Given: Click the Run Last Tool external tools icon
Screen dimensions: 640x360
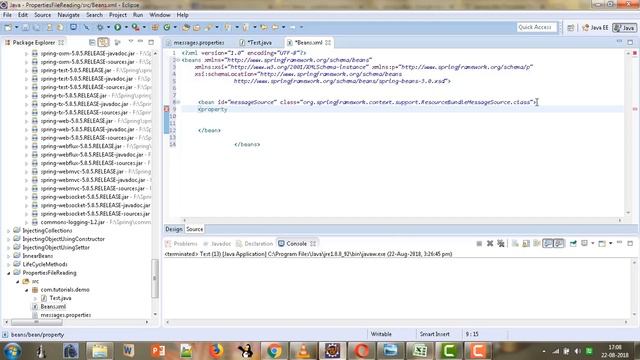Looking at the screenshot, I should [135, 27].
